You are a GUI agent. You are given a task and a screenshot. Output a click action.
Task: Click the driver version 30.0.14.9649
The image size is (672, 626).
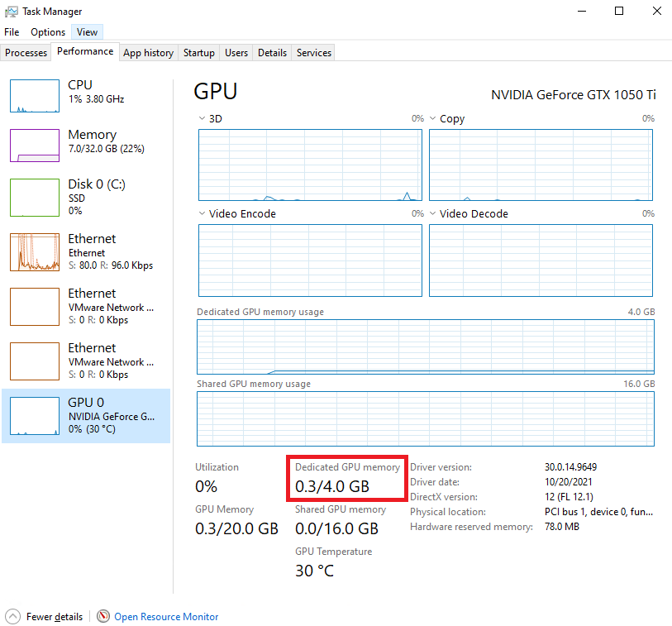tap(571, 467)
